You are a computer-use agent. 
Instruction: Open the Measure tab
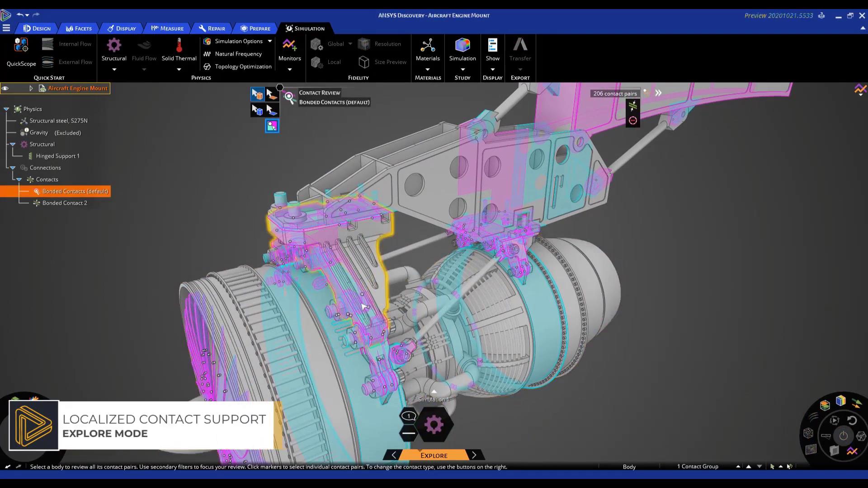coord(167,28)
